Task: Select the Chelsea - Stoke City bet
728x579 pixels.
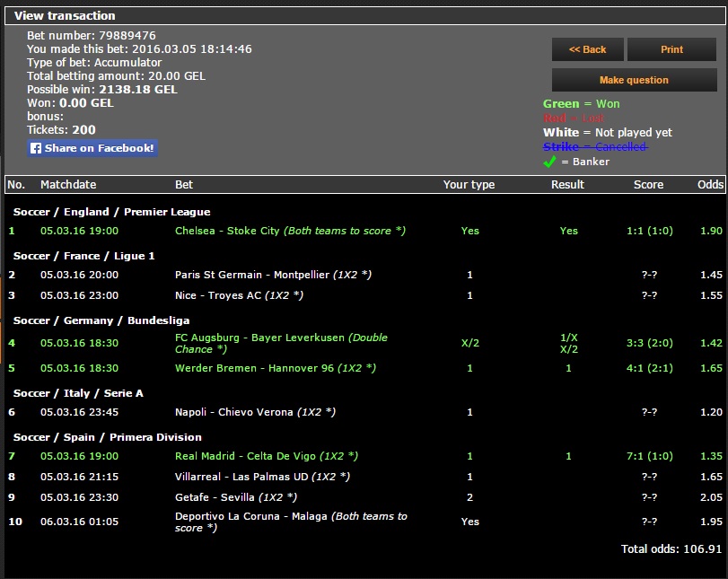Action: [x=290, y=231]
